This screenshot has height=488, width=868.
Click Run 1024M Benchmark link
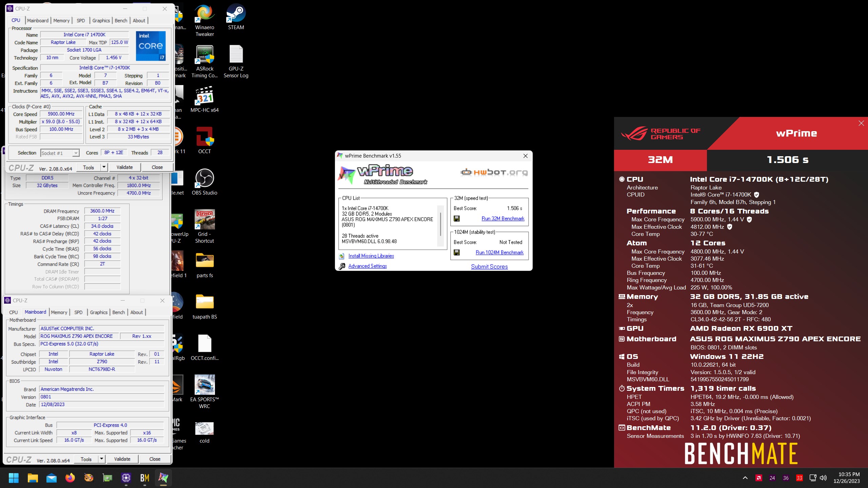(x=499, y=252)
